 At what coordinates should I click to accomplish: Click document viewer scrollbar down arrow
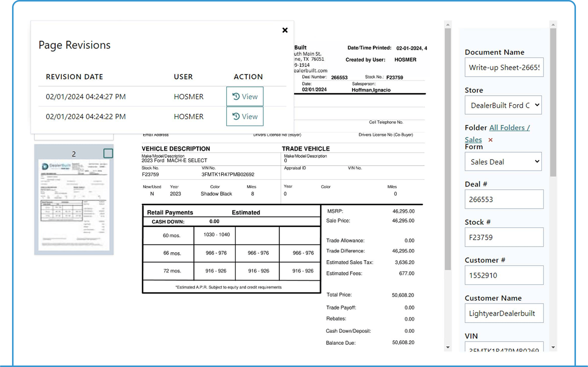pos(448,347)
